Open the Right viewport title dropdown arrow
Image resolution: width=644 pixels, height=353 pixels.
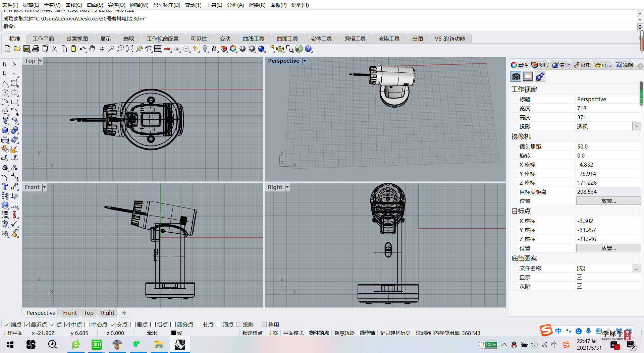pyautogui.click(x=287, y=187)
